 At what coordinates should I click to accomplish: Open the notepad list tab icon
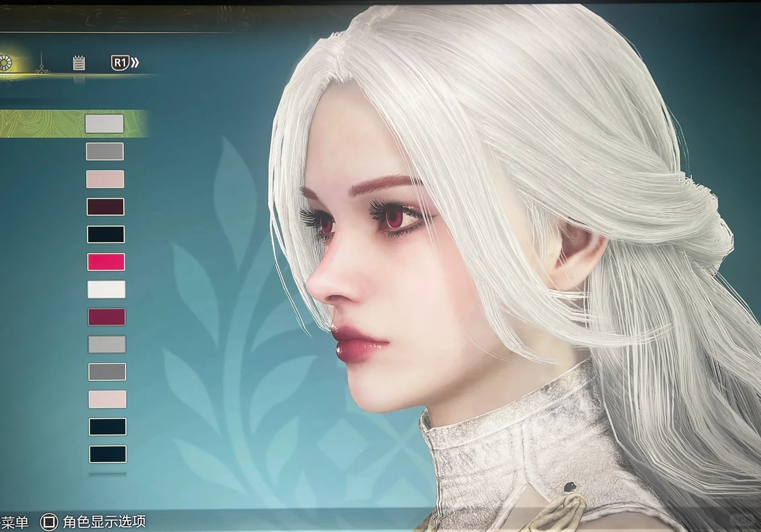coord(79,63)
